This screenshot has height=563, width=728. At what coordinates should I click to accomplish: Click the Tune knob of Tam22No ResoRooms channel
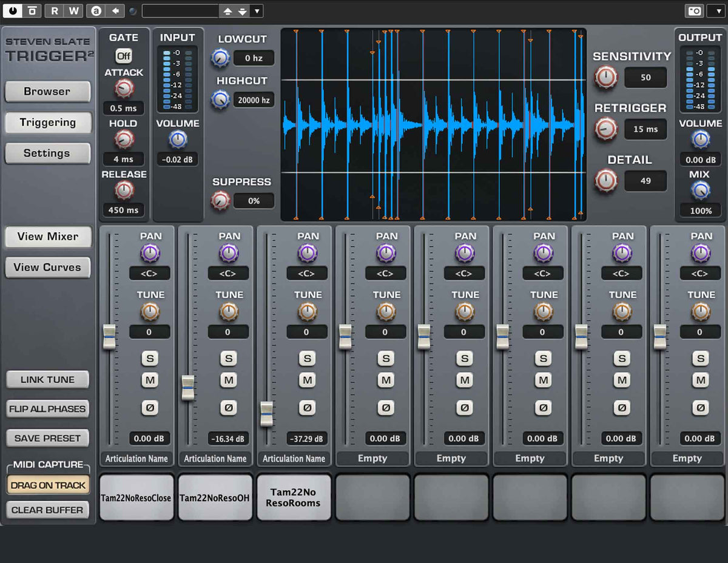[x=308, y=312]
